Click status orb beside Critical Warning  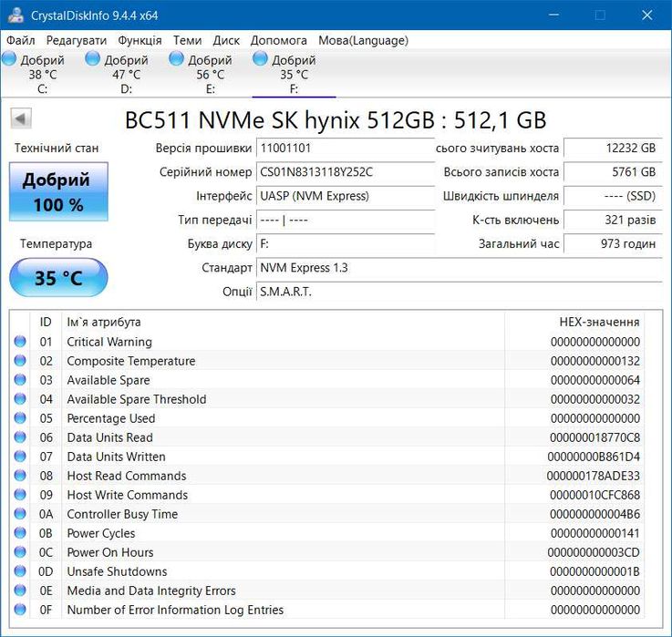pos(20,342)
